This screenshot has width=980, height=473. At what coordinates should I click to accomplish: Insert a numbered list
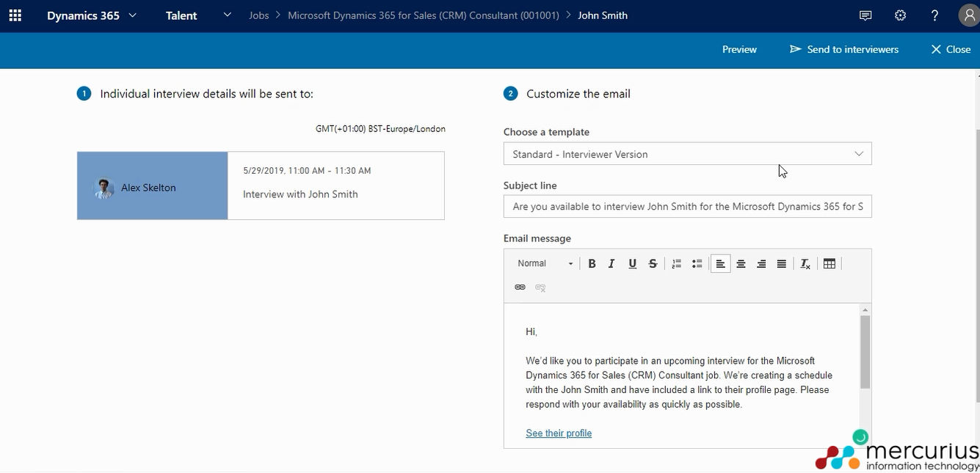pyautogui.click(x=677, y=264)
